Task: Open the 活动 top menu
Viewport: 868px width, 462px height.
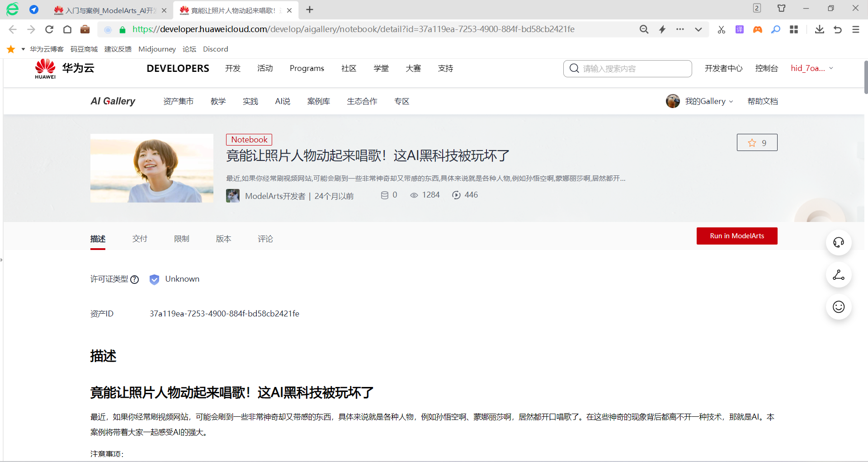Action: pyautogui.click(x=265, y=69)
